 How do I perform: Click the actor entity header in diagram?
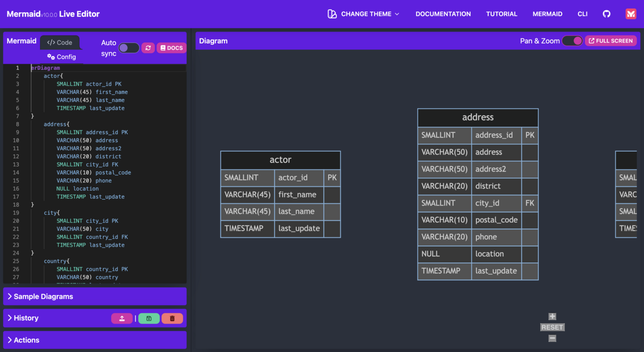pos(281,160)
